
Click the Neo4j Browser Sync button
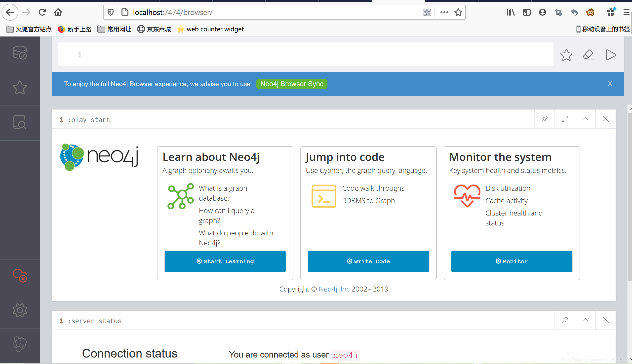tap(292, 84)
